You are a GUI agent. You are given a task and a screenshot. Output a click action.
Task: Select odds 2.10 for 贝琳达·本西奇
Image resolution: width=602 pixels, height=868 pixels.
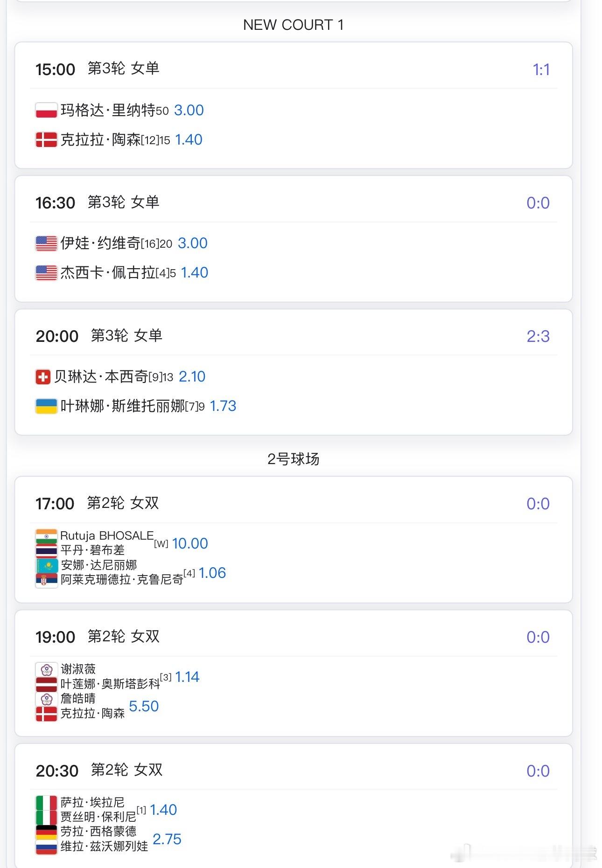192,377
